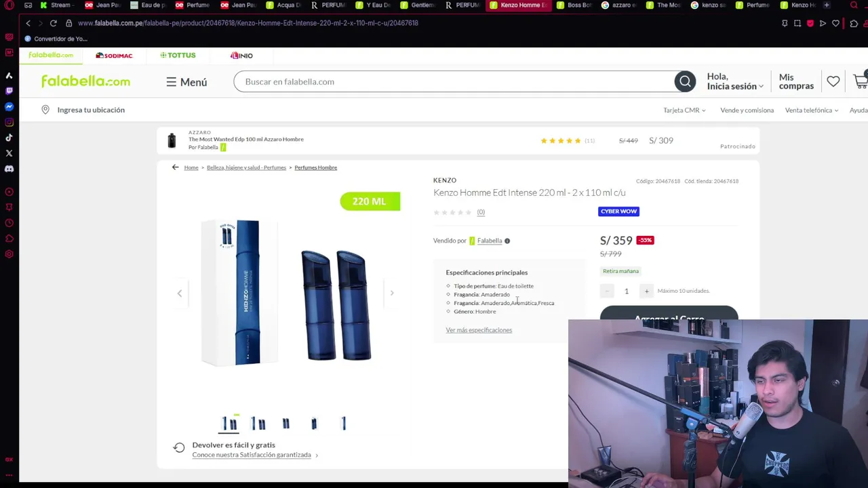Reload the current page
Viewport: 868px width, 488px height.
coord(53,23)
